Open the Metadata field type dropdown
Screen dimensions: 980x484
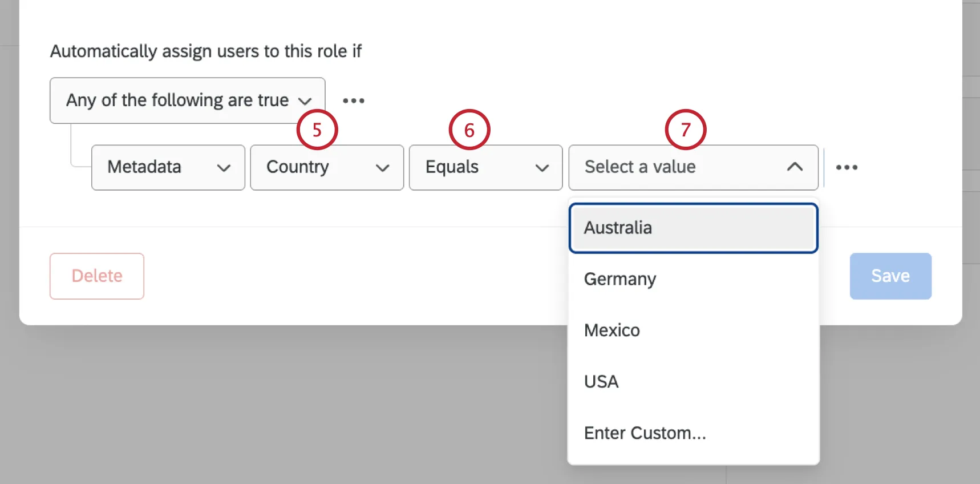[168, 167]
